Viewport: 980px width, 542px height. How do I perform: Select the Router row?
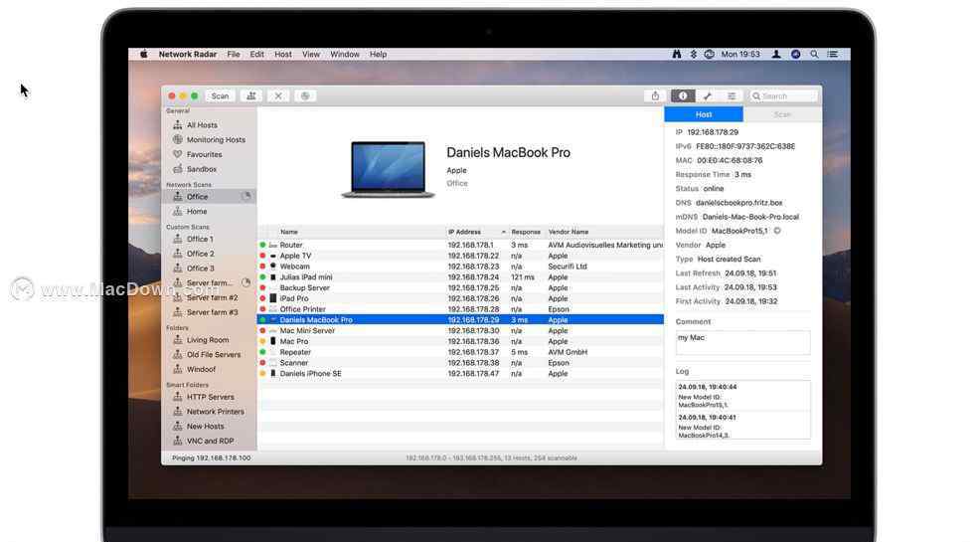[460, 245]
